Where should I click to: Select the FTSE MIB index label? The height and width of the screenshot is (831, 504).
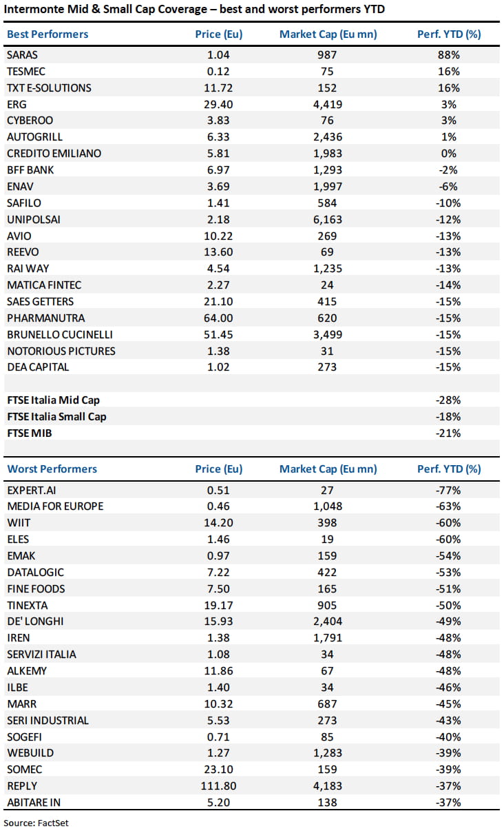pos(30,433)
